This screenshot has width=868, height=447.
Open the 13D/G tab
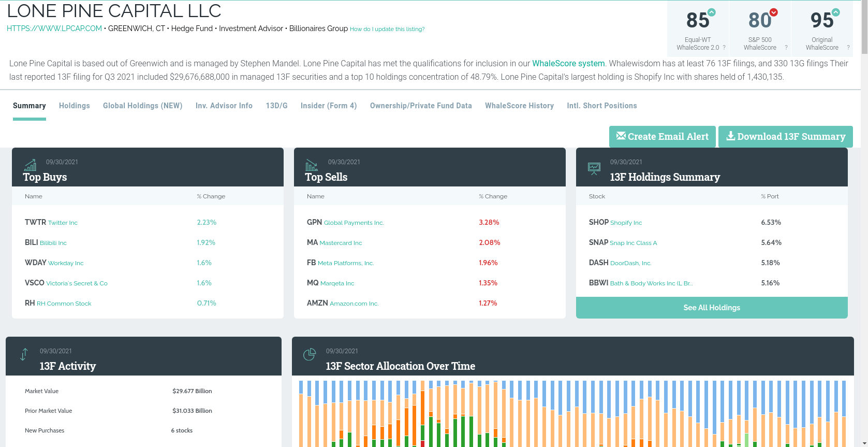(277, 106)
